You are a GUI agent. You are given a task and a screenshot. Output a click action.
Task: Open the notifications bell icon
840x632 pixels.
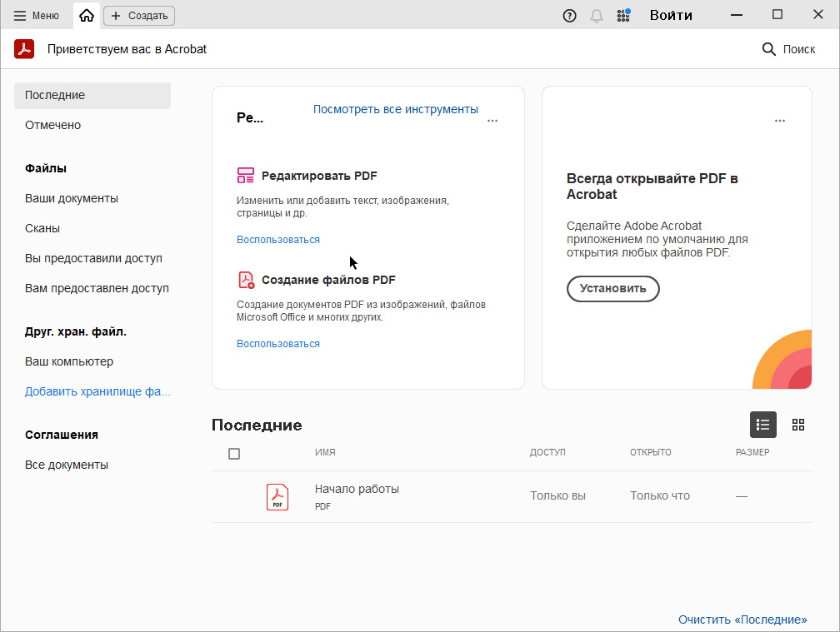coord(597,16)
